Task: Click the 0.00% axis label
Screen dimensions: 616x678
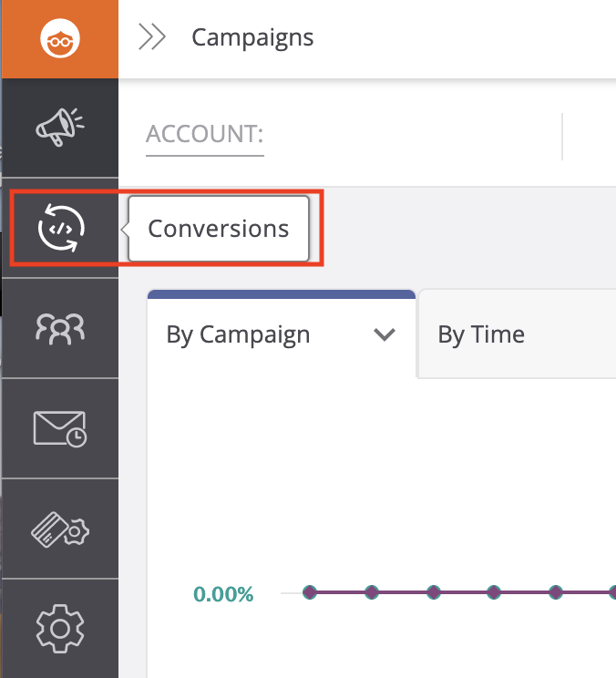Action: coord(223,595)
